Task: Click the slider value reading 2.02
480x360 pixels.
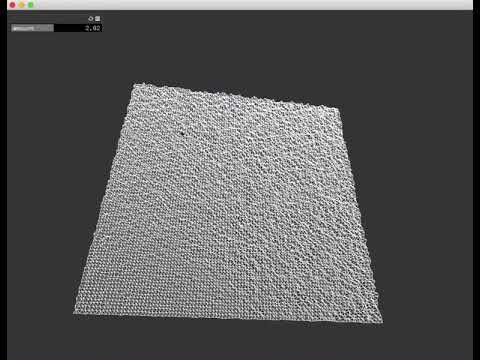Action: coord(92,28)
